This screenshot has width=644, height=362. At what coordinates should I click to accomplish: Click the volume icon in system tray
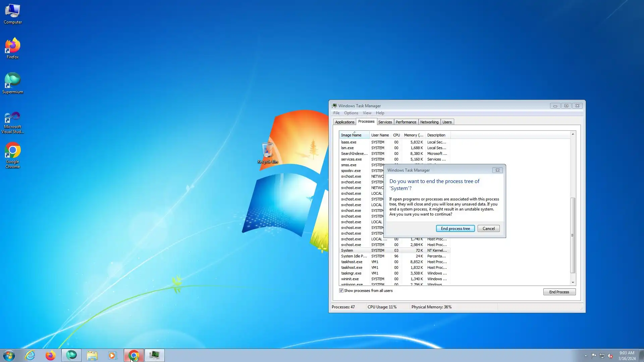coord(610,356)
